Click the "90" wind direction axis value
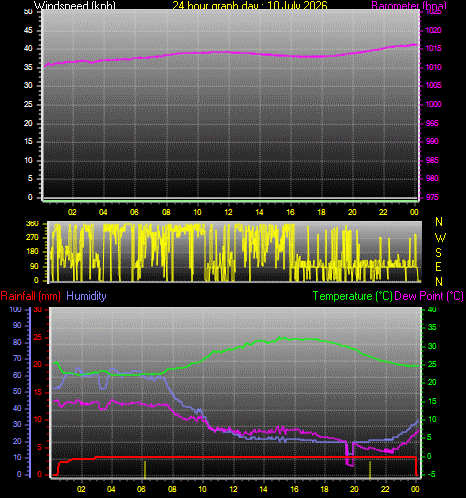The width and height of the screenshot is (466, 498). click(x=34, y=266)
